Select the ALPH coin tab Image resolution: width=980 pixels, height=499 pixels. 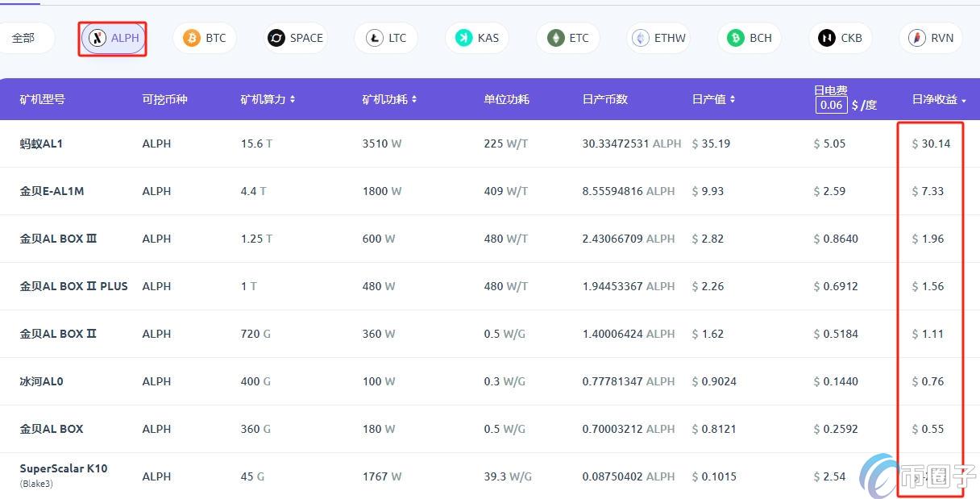click(114, 38)
